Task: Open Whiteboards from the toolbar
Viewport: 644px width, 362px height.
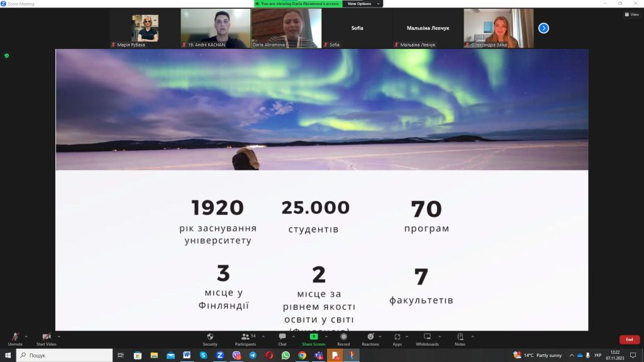Action: (427, 338)
